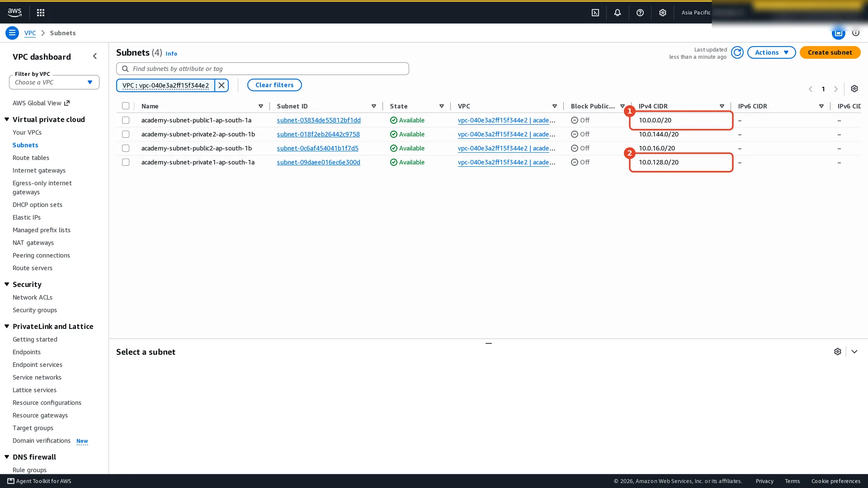Image resolution: width=868 pixels, height=488 pixels.
Task: Toggle the navigation hamburger menu
Action: [x=12, y=33]
